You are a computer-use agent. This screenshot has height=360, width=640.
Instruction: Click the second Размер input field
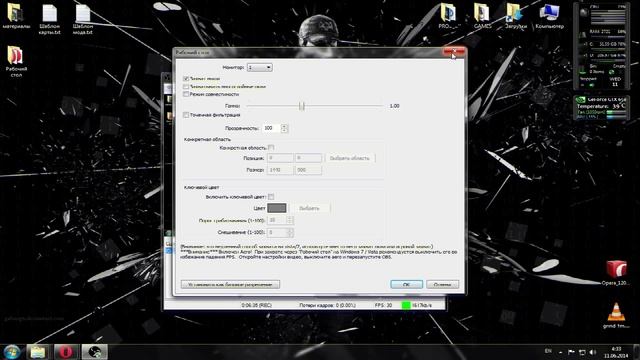tap(308, 170)
